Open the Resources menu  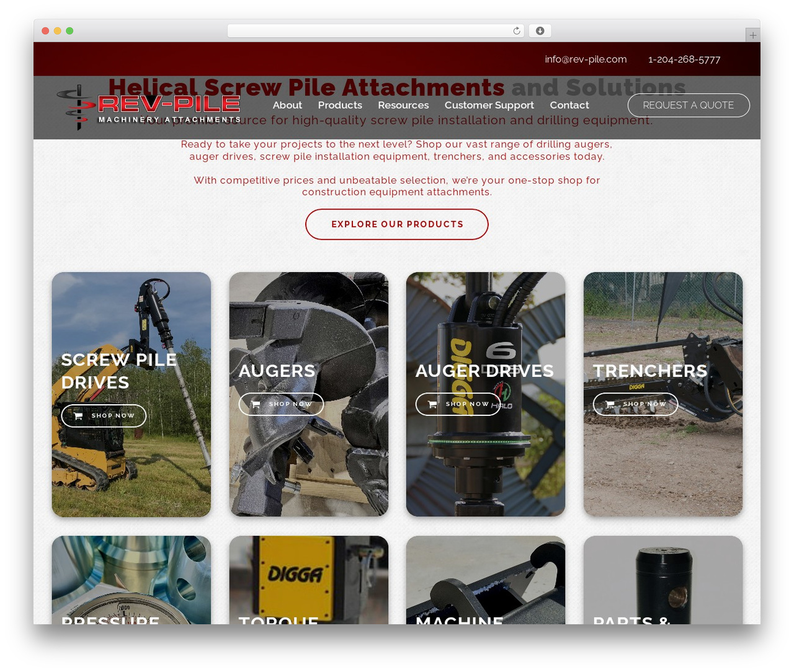[403, 105]
